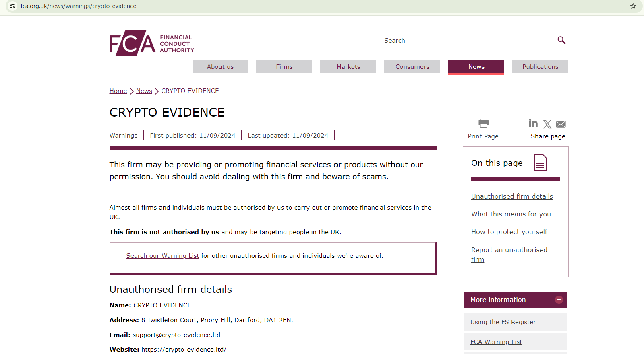
Task: Click into the Search input field
Action: click(467, 41)
